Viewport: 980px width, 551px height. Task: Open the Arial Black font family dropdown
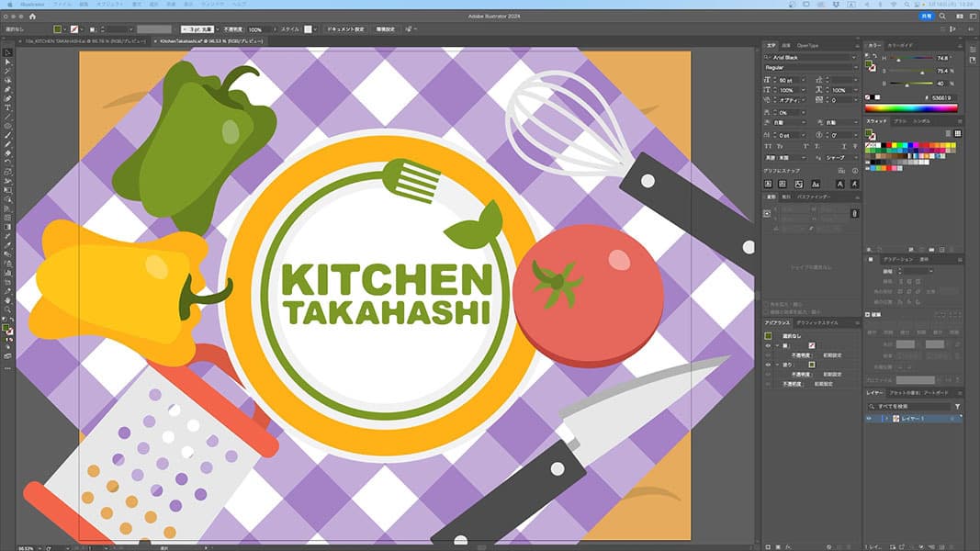click(854, 57)
